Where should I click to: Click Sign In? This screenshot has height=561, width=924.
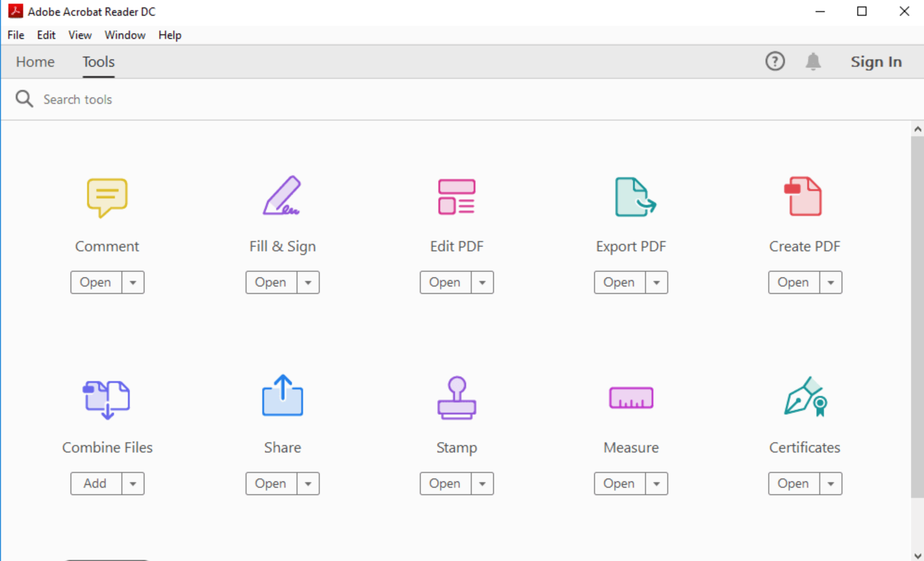click(x=876, y=62)
